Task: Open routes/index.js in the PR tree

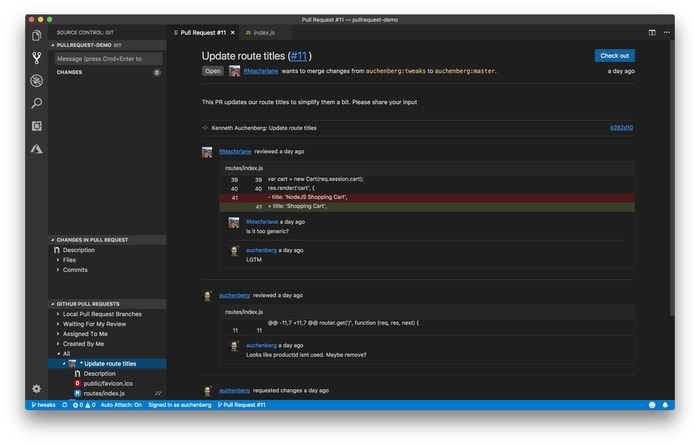Action: pyautogui.click(x=104, y=393)
